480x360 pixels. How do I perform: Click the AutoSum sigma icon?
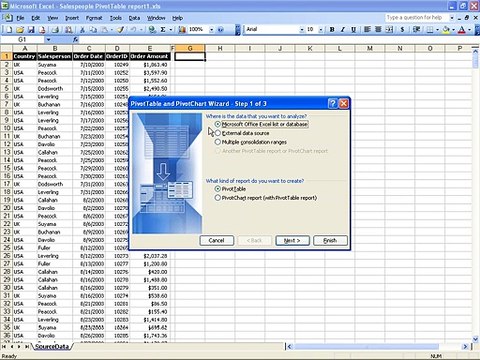pyautogui.click(x=163, y=30)
